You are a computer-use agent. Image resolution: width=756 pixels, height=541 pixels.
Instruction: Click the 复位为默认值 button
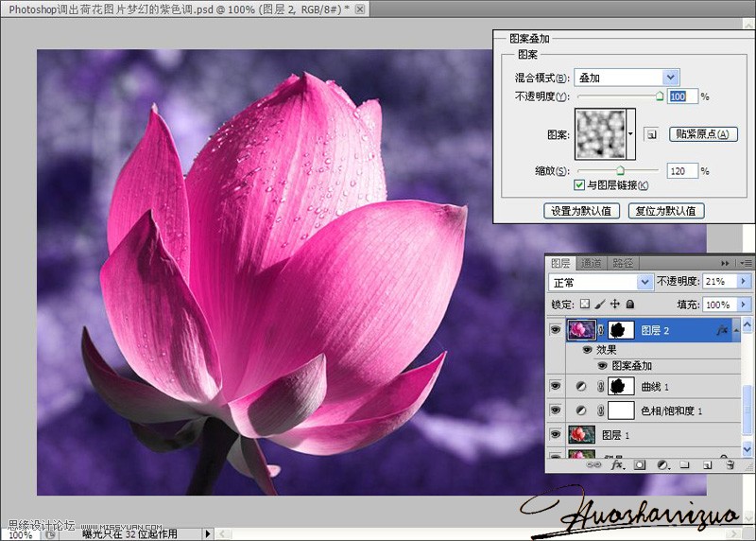pyautogui.click(x=666, y=211)
